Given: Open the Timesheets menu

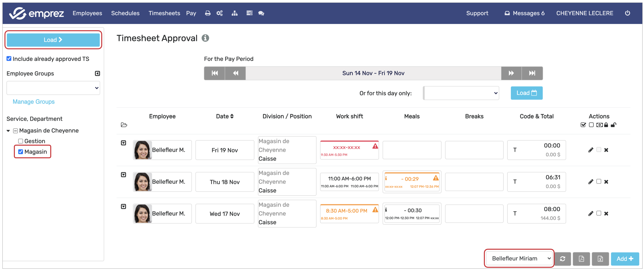Looking at the screenshot, I should pyautogui.click(x=164, y=13).
